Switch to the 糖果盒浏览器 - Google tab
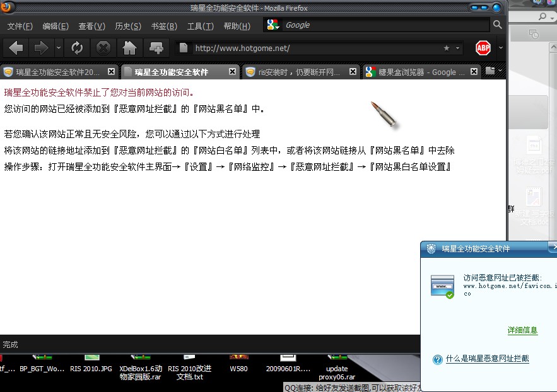Image resolution: width=557 pixels, height=392 pixels. click(421, 72)
